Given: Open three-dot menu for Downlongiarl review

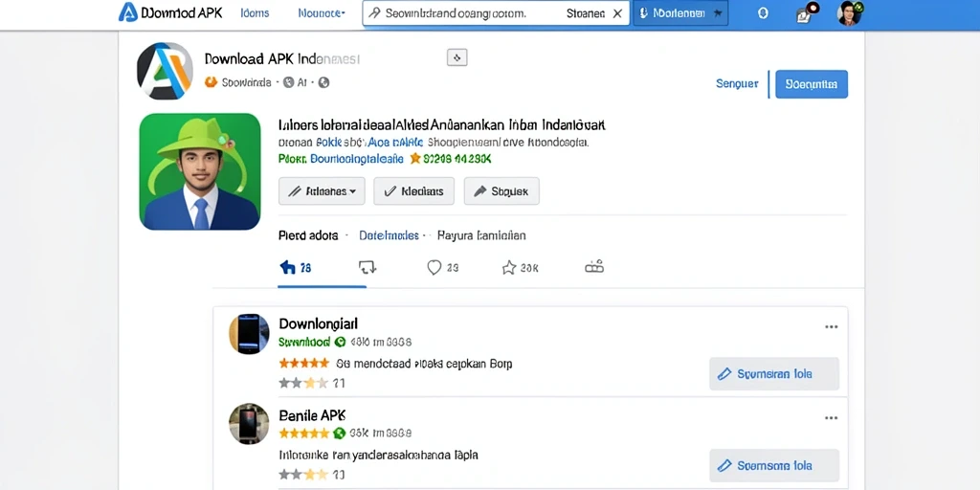Looking at the screenshot, I should click(831, 326).
